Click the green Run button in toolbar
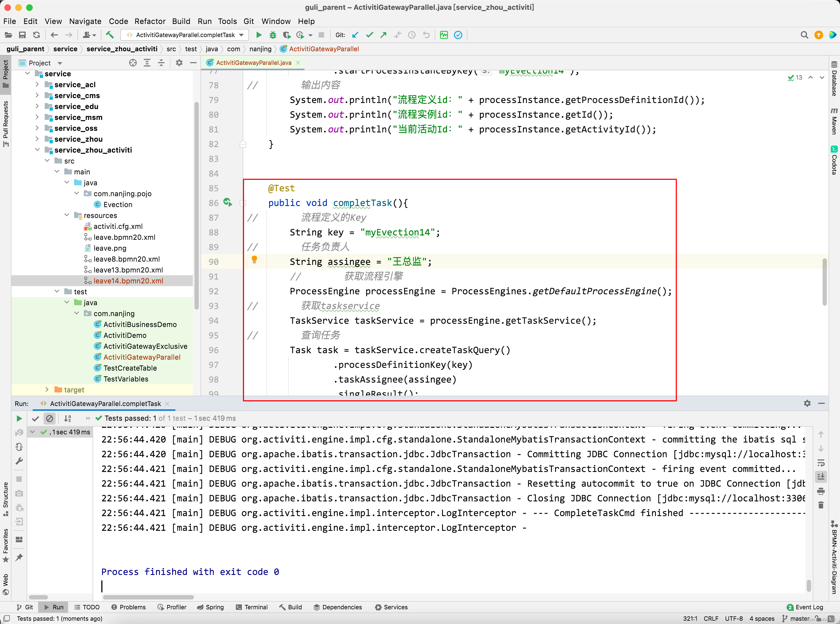 coord(259,35)
